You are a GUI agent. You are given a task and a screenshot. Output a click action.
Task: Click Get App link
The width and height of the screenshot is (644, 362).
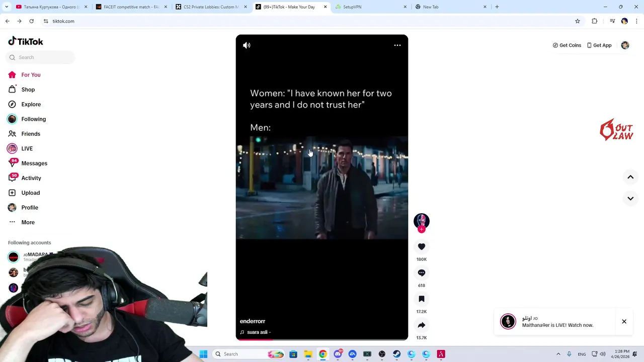599,45
